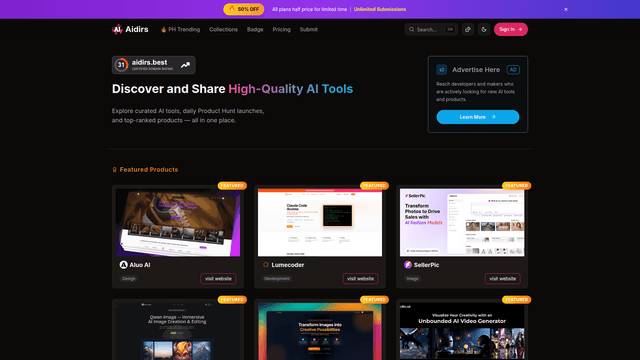Click the Aidirs logo icon
This screenshot has height=360, width=640.
click(117, 29)
